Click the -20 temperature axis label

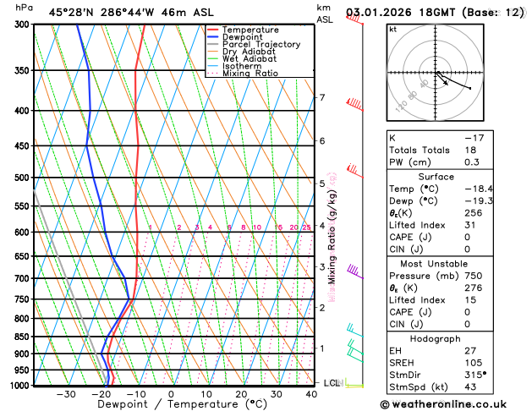(101, 394)
